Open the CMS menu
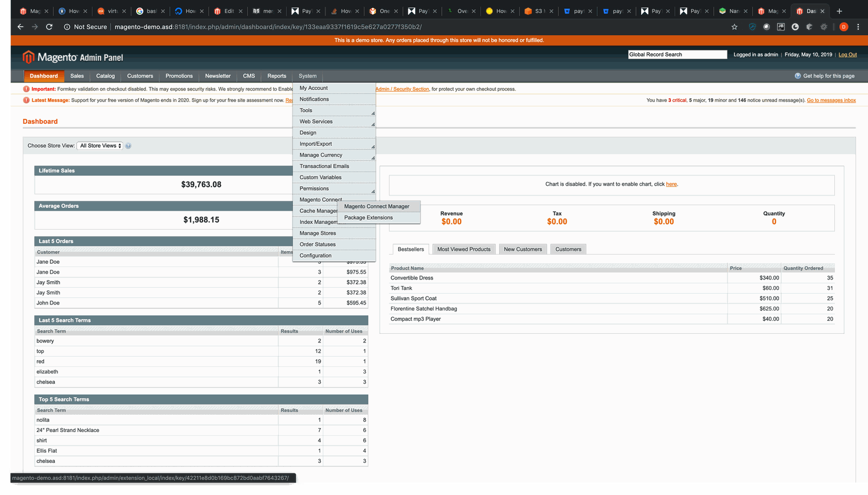Image resolution: width=868 pixels, height=495 pixels. (x=249, y=76)
